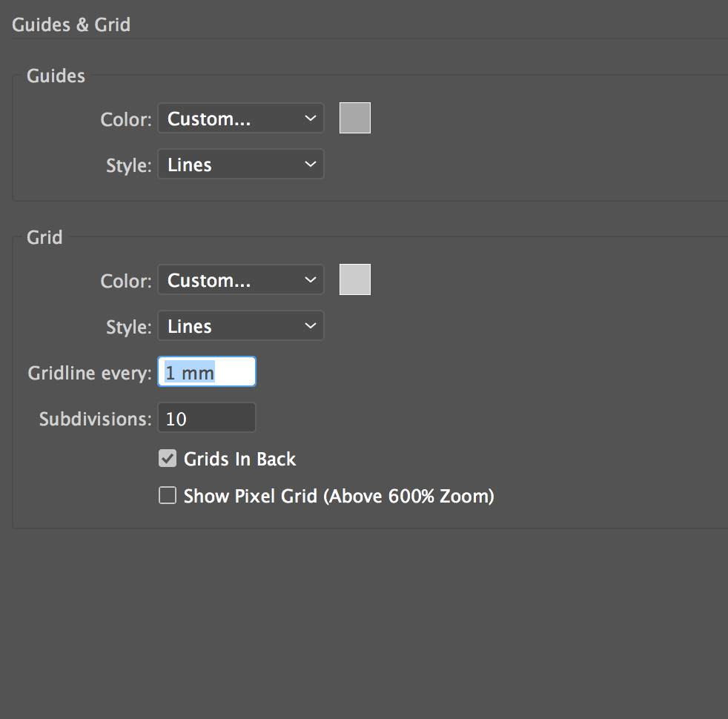Image resolution: width=728 pixels, height=719 pixels.
Task: Click the 'Grids In Back' label text
Action: (x=239, y=460)
